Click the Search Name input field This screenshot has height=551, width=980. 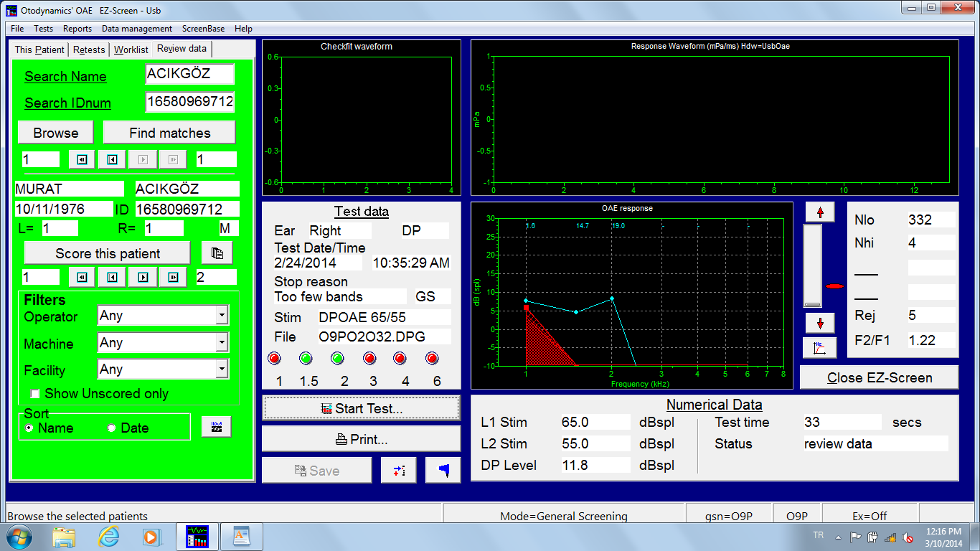coord(189,74)
